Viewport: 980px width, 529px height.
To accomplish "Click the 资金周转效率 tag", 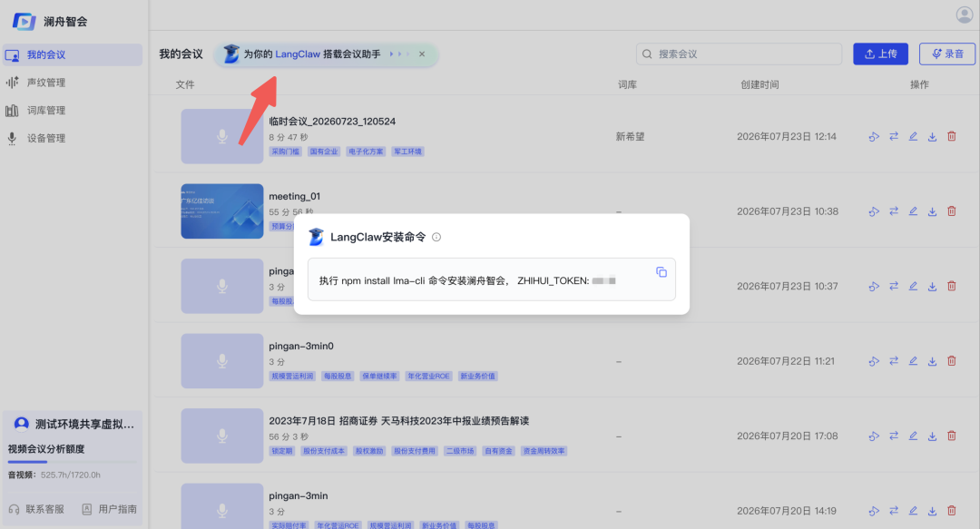I will [x=544, y=451].
